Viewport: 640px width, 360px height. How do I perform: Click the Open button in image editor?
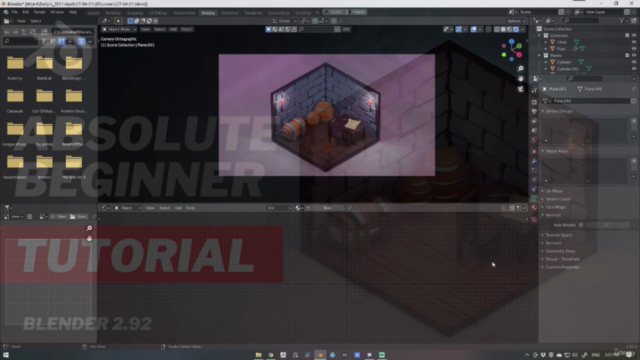[78, 217]
